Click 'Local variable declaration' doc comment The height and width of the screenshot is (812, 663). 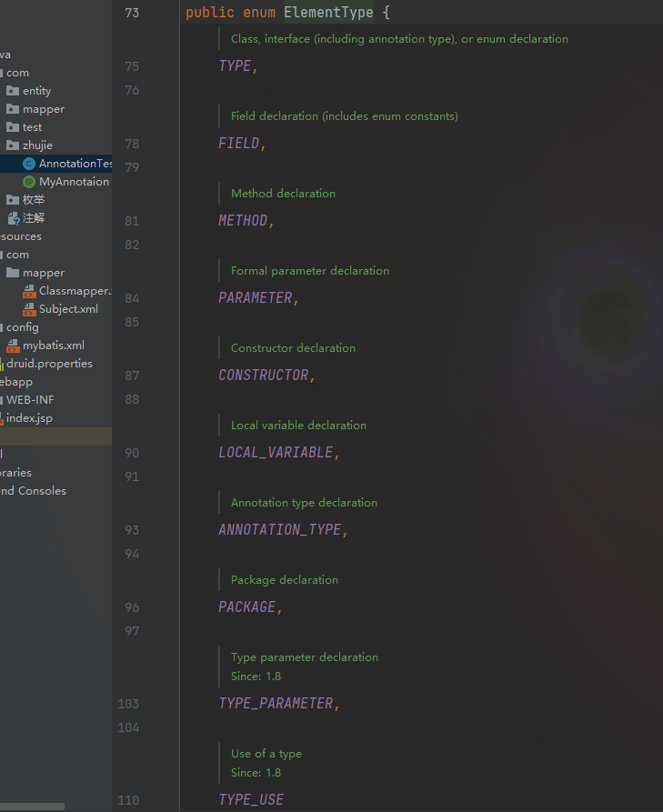298,426
